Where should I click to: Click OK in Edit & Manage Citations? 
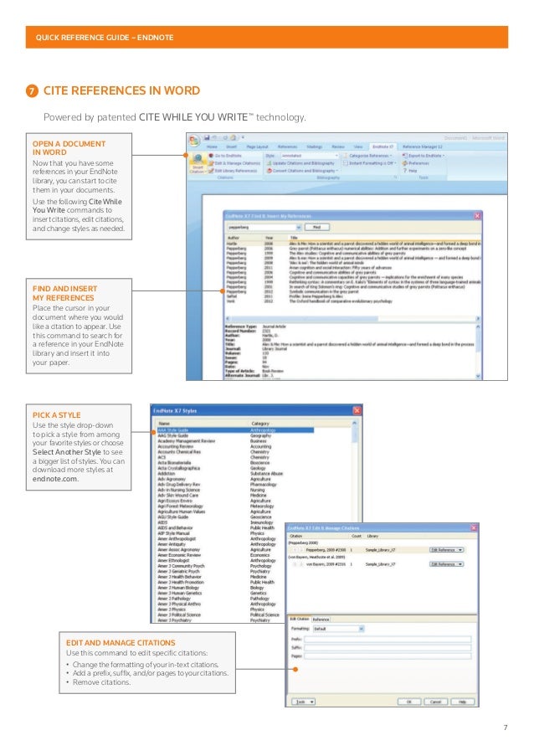[x=409, y=702]
